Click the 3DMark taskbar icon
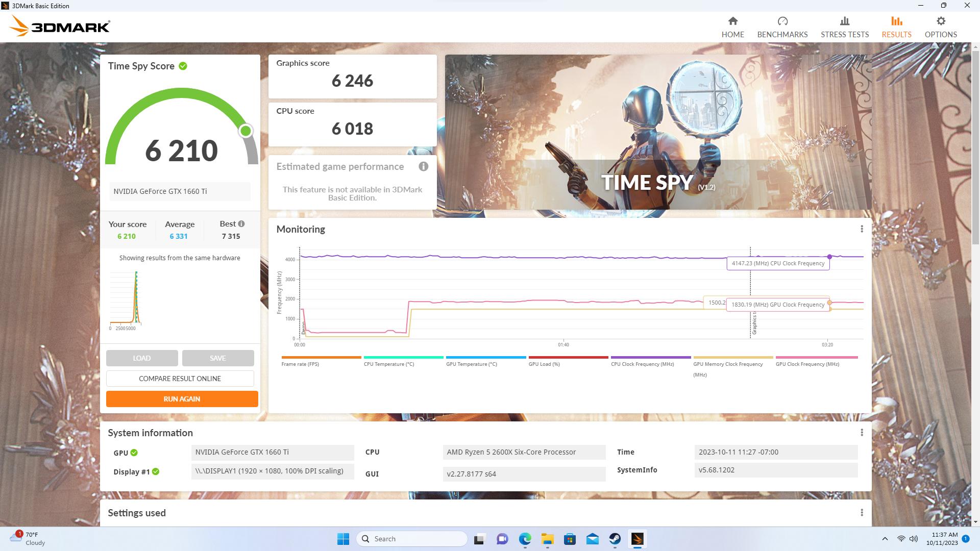Screen dimensions: 980x551 tap(637, 539)
